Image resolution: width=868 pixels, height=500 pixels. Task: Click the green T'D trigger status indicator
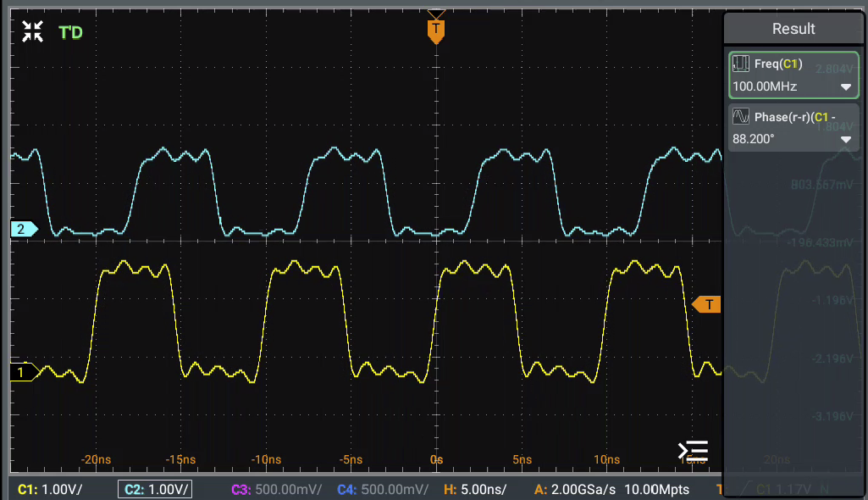70,33
